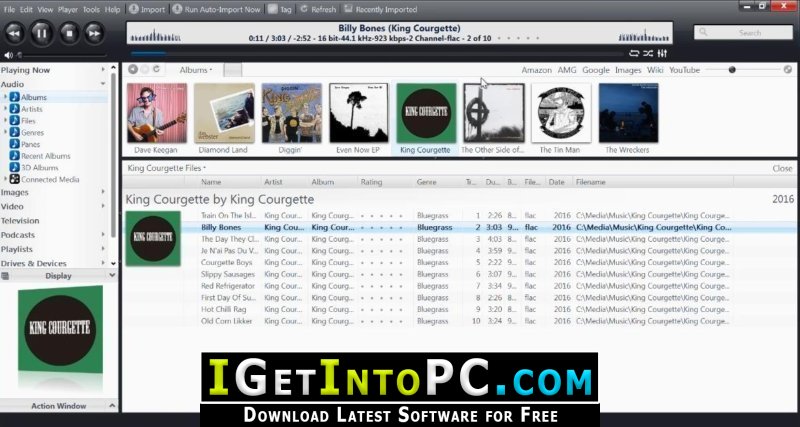Collapse the Audio section

coord(103,84)
